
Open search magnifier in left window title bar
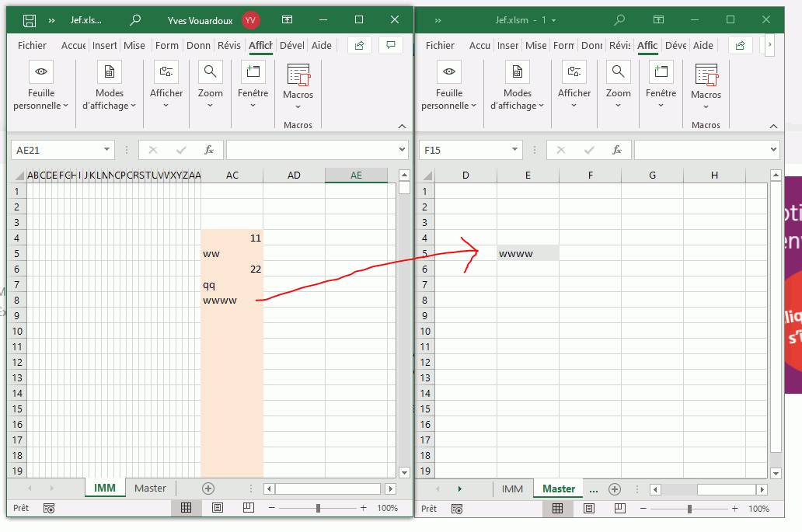tap(135, 20)
